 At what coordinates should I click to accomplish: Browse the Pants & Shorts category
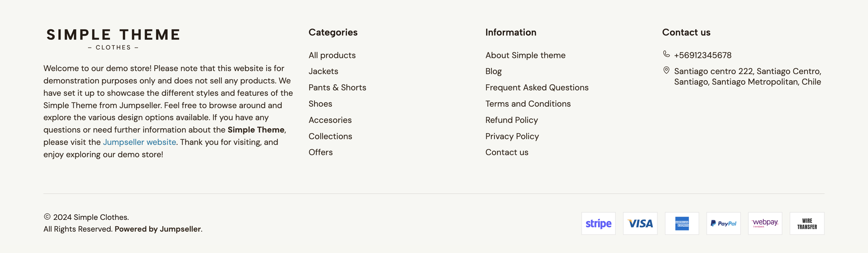(x=337, y=88)
